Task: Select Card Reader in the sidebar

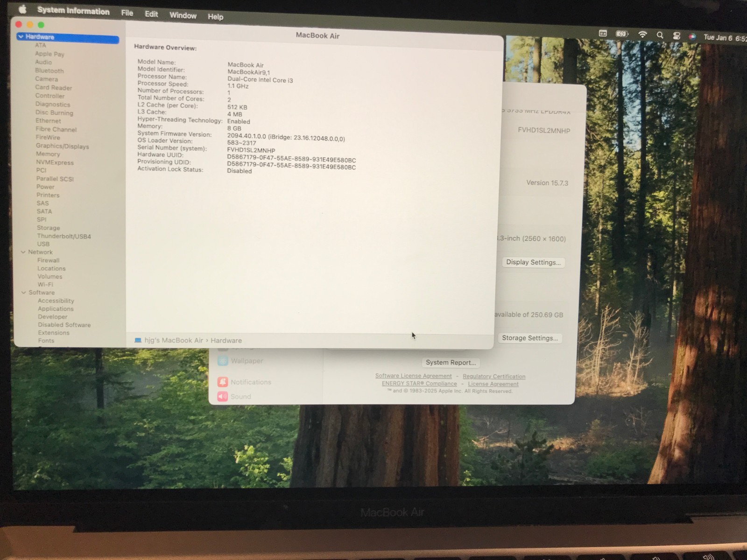Action: (54, 88)
